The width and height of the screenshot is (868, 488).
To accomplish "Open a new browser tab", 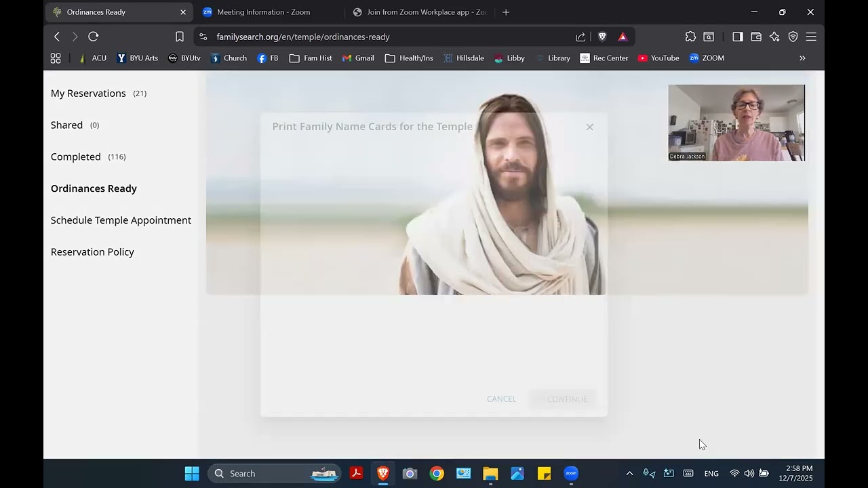I will (x=506, y=12).
